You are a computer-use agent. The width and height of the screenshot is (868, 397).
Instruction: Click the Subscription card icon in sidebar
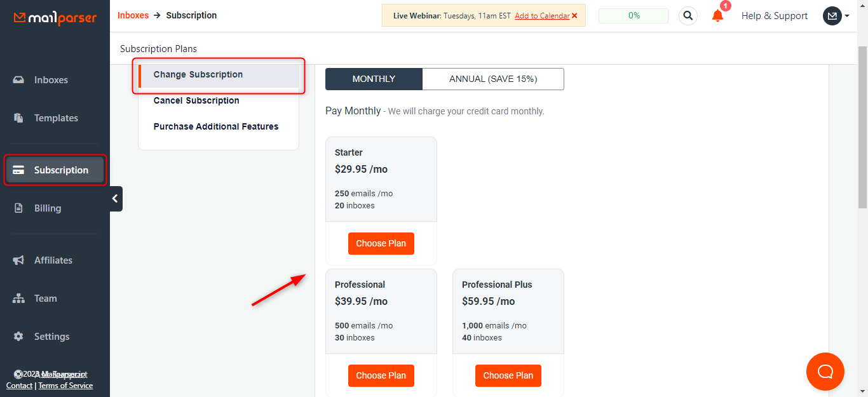(x=18, y=170)
